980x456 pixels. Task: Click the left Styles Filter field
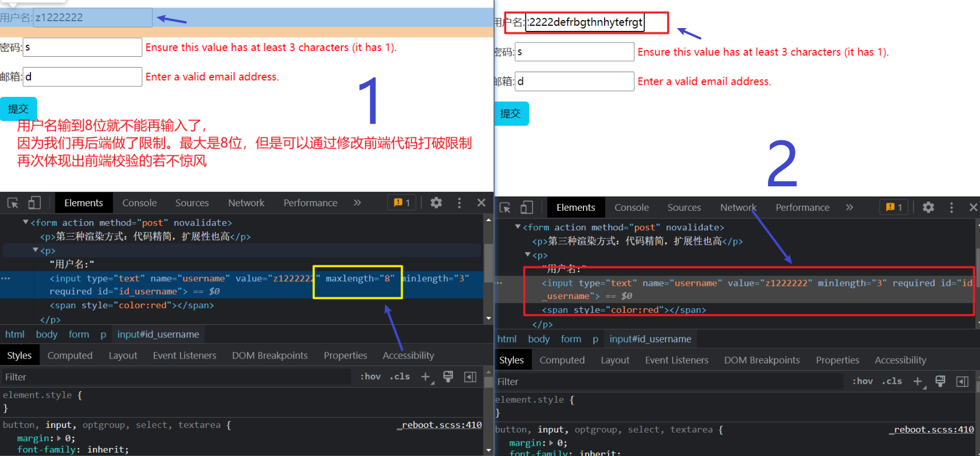tap(177, 377)
